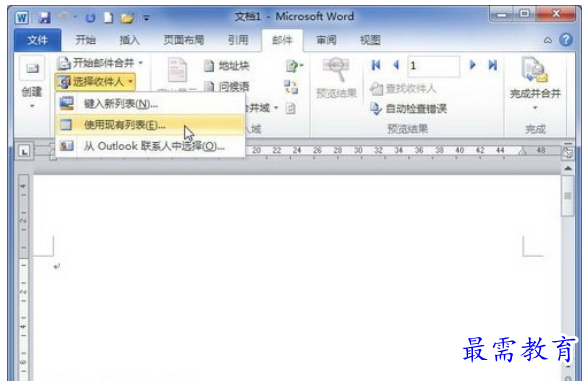Click the 开始邮件合并 dropdown button
Viewport: 584px width, 381px height.
(100, 63)
